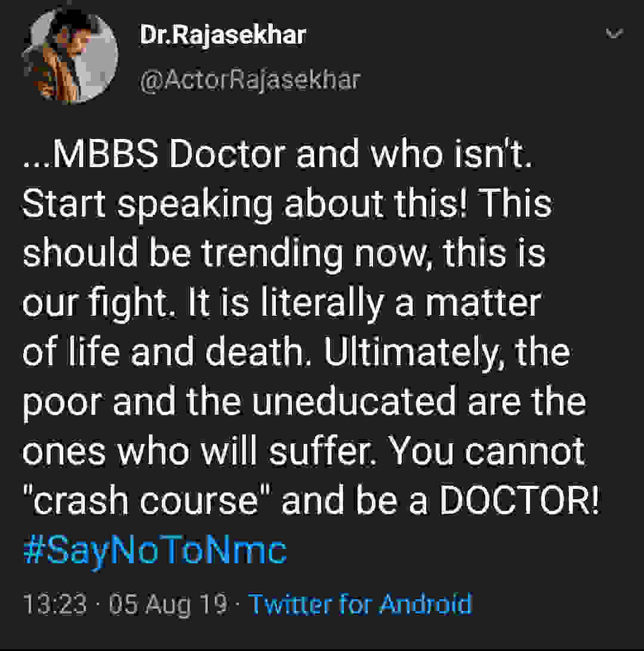
Task: Click the Twitter for Android source link
Action: point(361,604)
